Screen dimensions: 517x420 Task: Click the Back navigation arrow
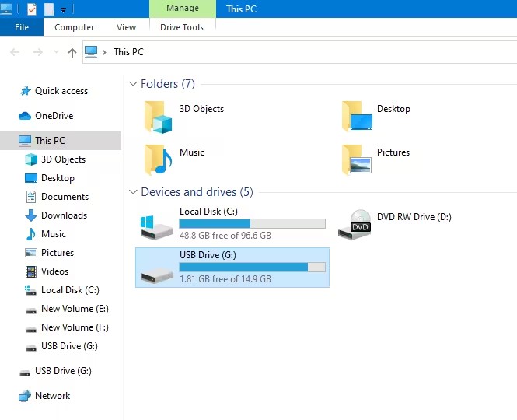[15, 52]
